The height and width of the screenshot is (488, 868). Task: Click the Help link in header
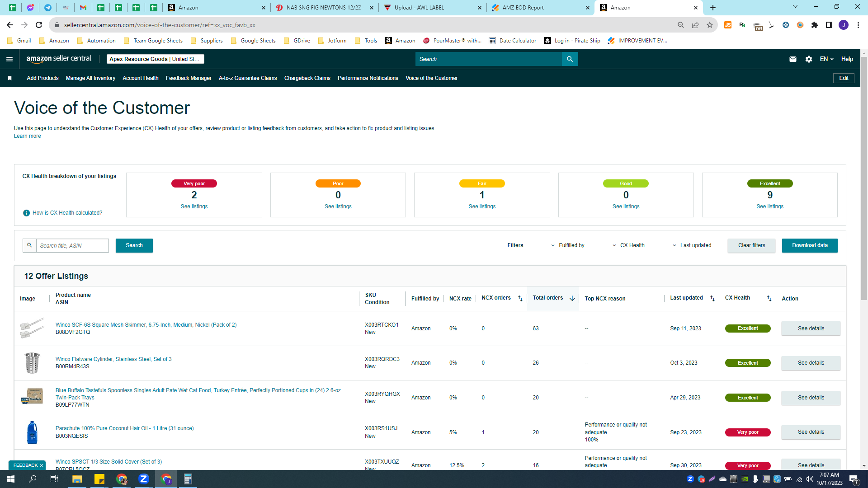pyautogui.click(x=847, y=59)
